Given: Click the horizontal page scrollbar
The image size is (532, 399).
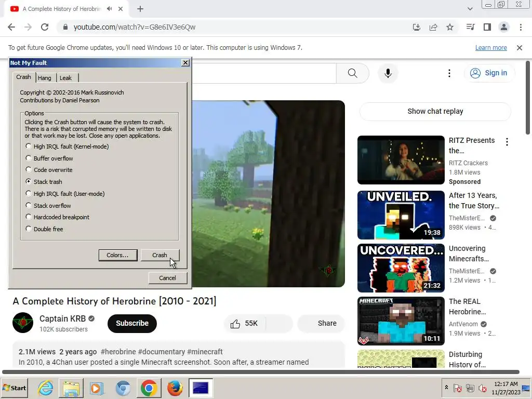Looking at the screenshot, I should pyautogui.click(x=261, y=372).
